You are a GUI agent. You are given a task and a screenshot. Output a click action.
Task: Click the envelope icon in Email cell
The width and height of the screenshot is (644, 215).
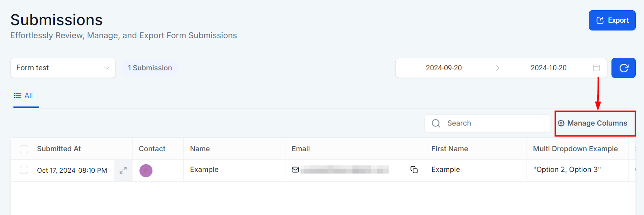(x=296, y=170)
